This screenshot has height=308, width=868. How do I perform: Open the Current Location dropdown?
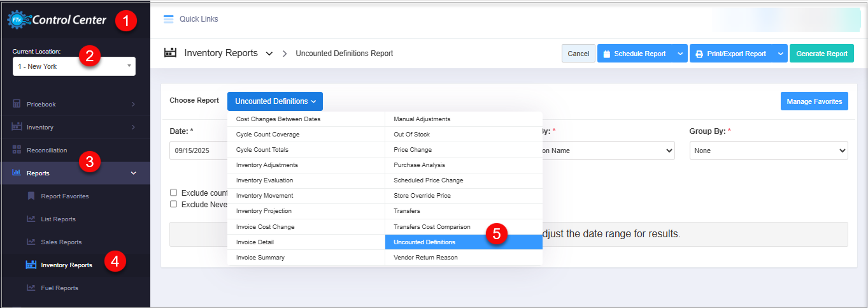click(74, 66)
